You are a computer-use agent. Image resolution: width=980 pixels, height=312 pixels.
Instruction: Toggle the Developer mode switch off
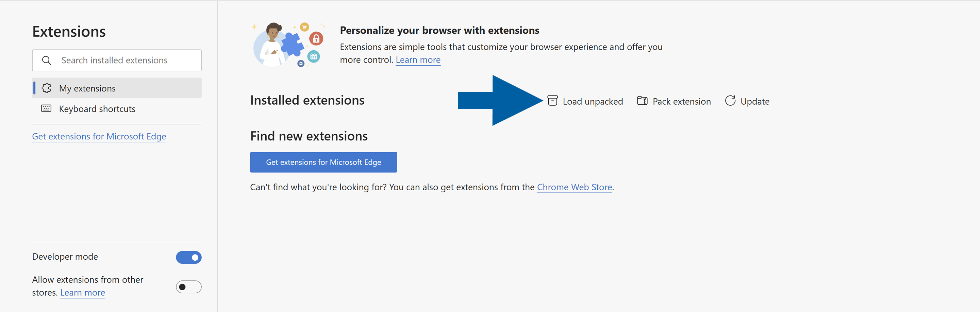[188, 257]
